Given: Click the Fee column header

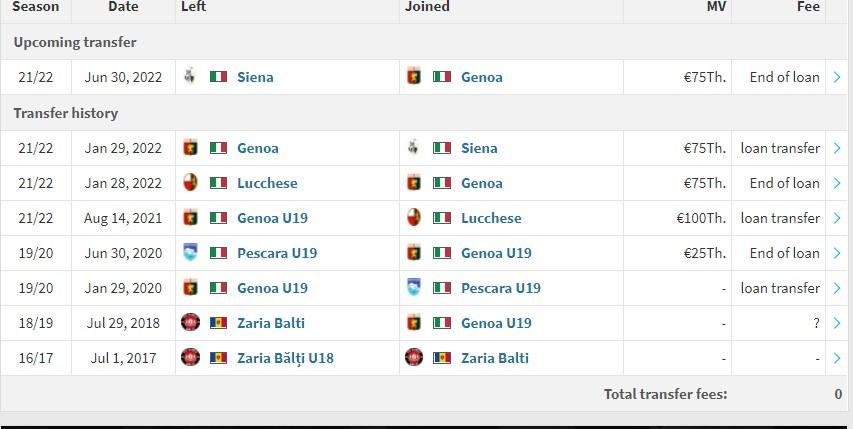Looking at the screenshot, I should click(x=808, y=7).
